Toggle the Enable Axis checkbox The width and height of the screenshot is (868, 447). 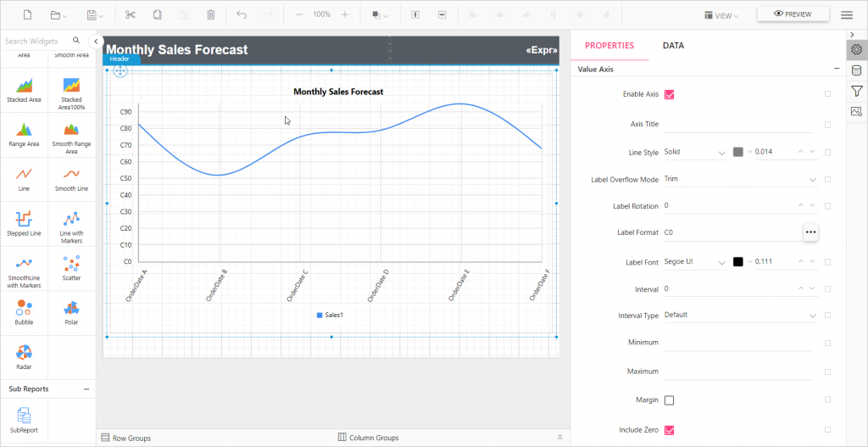(670, 95)
